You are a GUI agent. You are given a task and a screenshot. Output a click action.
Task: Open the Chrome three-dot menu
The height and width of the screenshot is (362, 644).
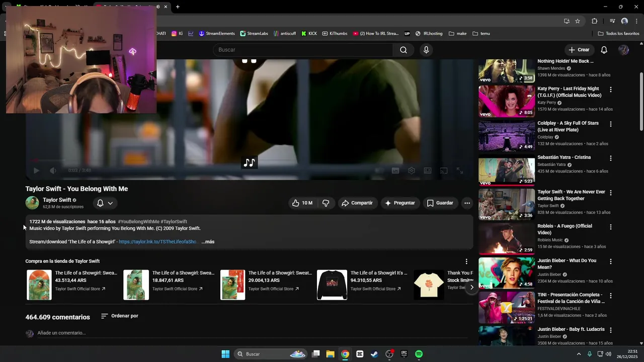637,21
